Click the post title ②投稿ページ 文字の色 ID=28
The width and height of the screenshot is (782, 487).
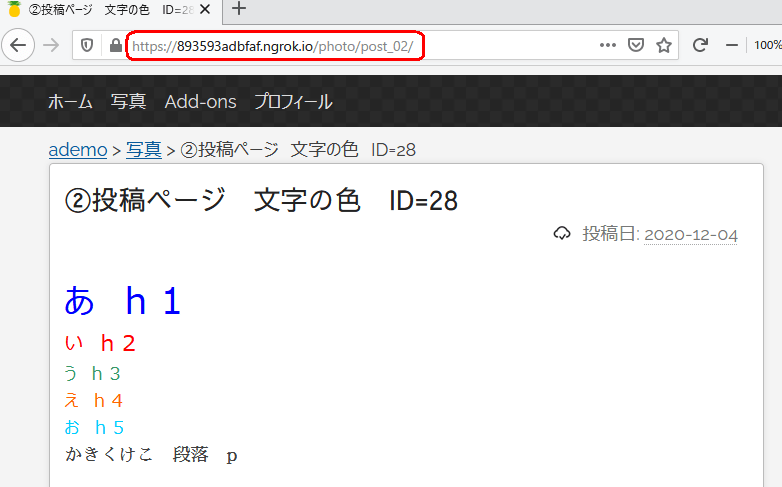pyautogui.click(x=261, y=201)
